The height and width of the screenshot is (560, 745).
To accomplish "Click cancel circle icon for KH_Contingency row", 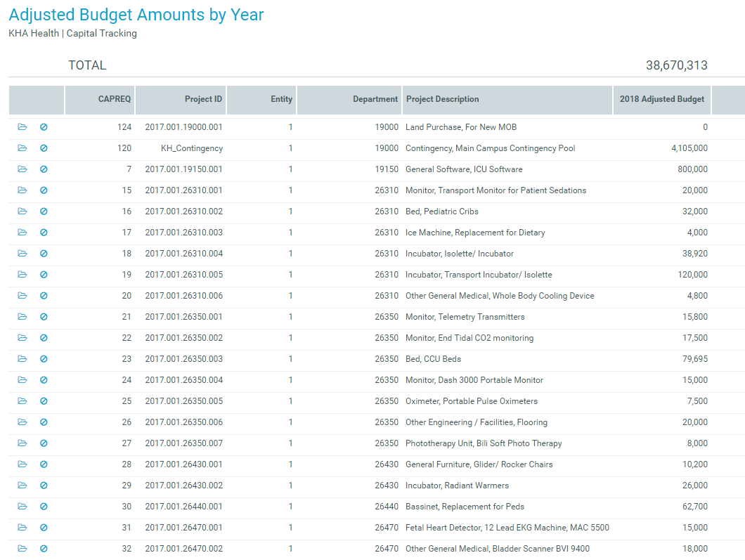I will click(x=44, y=148).
